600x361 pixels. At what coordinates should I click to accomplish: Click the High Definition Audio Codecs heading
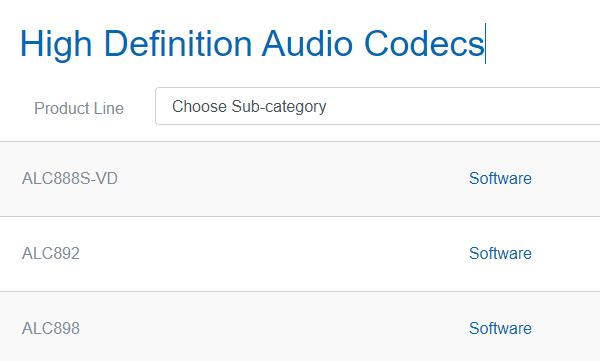click(252, 44)
